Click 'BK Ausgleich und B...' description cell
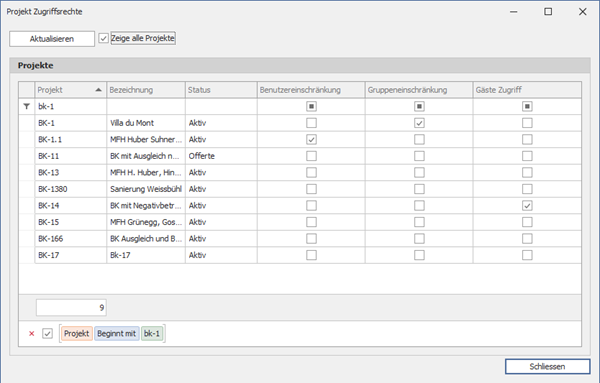The height and width of the screenshot is (383, 600). (x=146, y=238)
